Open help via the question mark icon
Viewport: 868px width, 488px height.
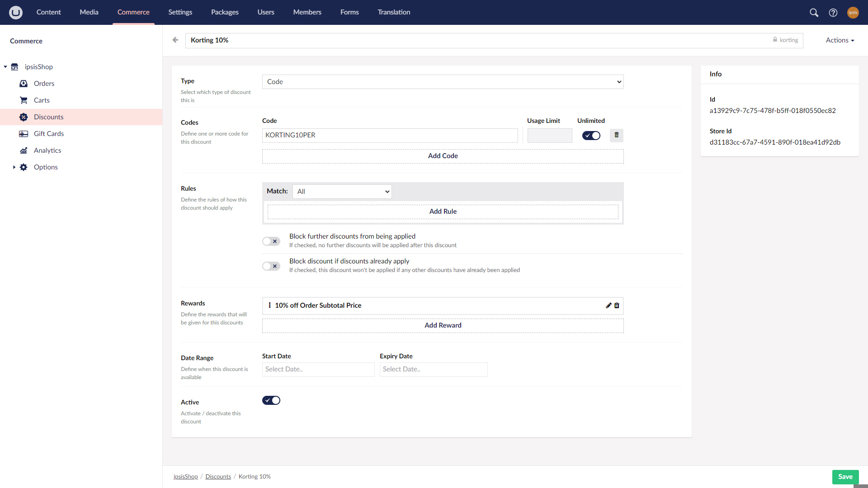click(x=834, y=12)
